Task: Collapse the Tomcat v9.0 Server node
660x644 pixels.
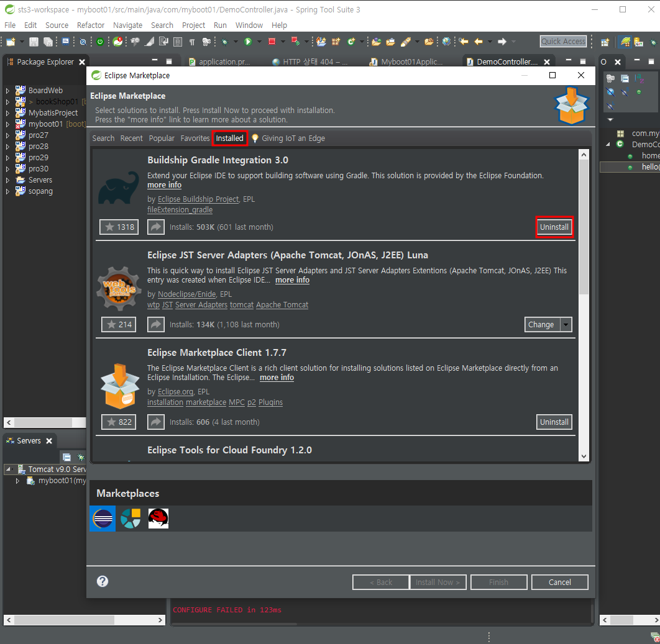Action: pyautogui.click(x=9, y=469)
